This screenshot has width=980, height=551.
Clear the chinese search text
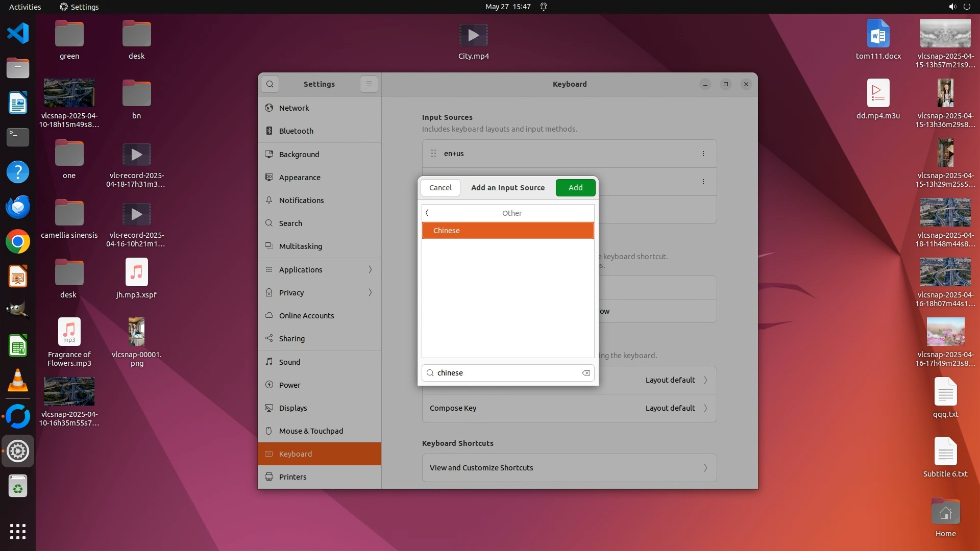tap(586, 373)
